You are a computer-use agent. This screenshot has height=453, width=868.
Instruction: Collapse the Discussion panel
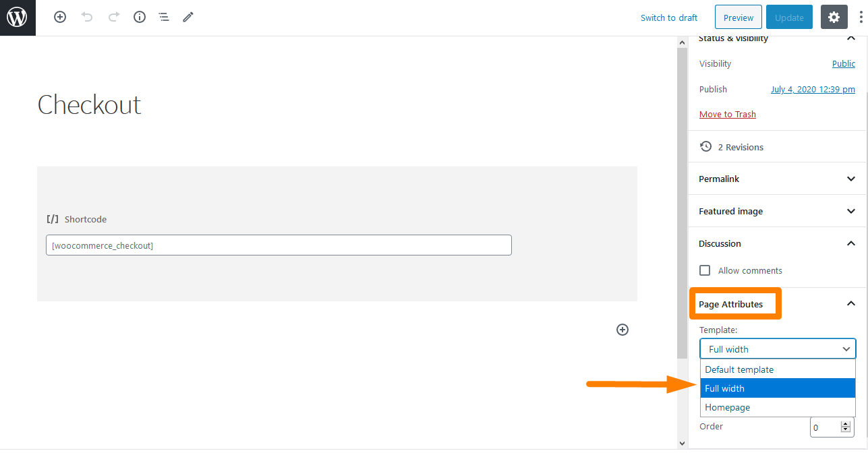coord(777,243)
